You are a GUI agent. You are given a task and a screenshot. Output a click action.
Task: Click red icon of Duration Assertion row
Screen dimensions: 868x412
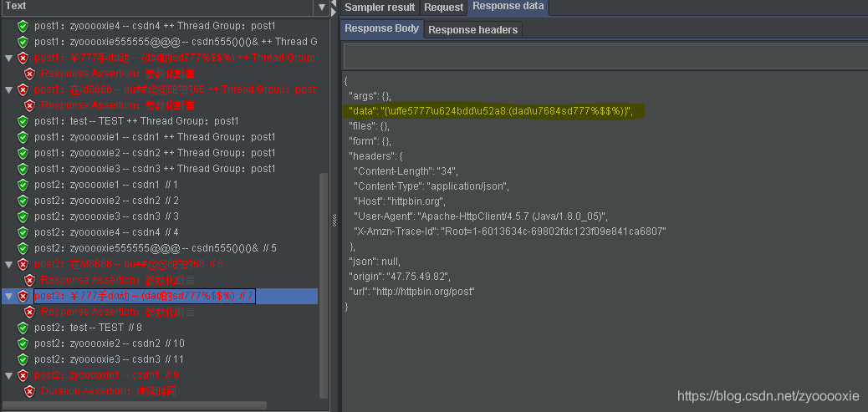click(x=29, y=392)
